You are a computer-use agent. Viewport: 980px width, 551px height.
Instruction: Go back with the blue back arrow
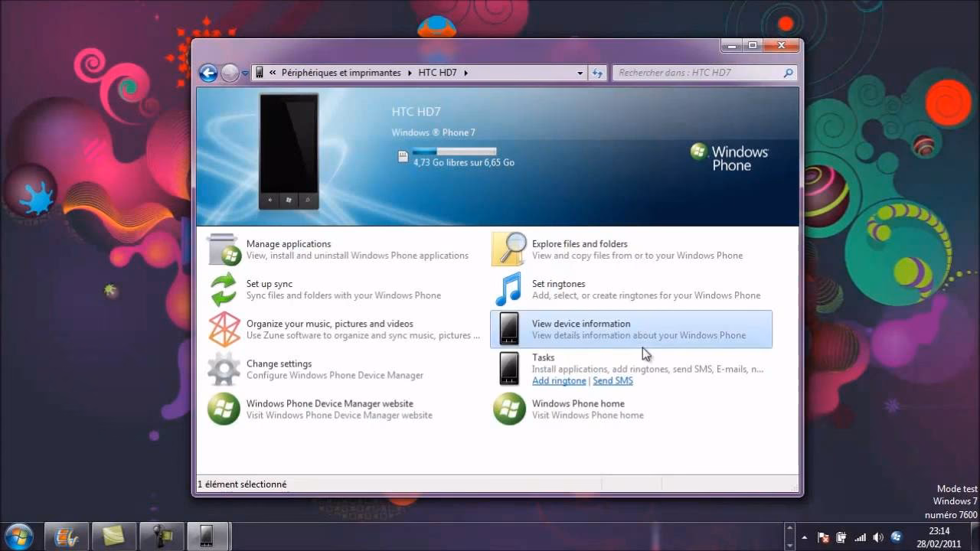(208, 73)
